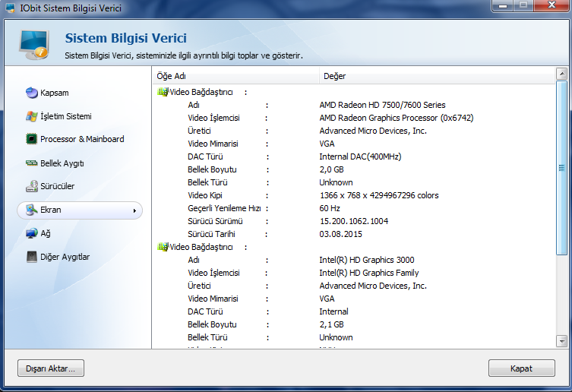This screenshot has width=572, height=392.
Task: Click the first Video İşlemcisi label
Action: click(x=213, y=118)
